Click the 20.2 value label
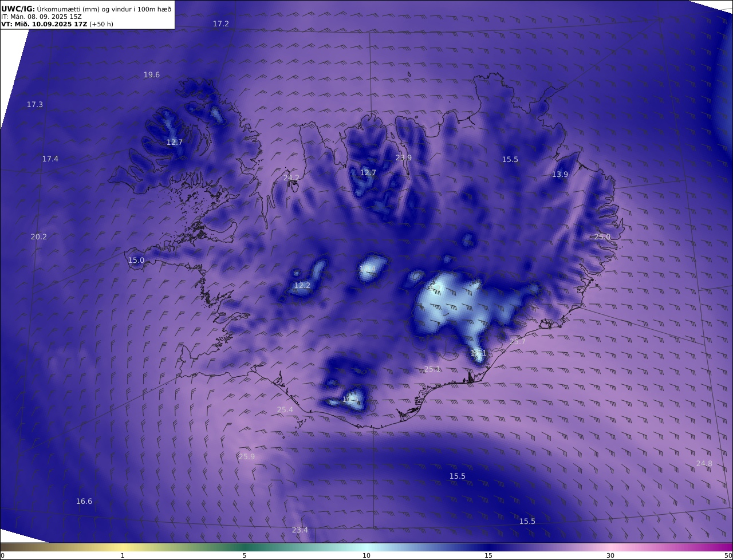733x560 pixels. coord(39,237)
